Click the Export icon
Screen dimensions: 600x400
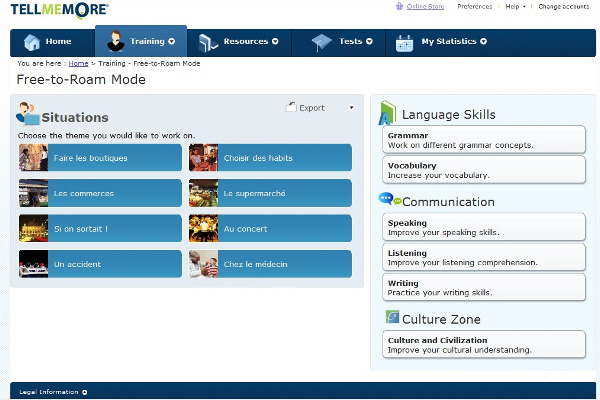(x=291, y=107)
